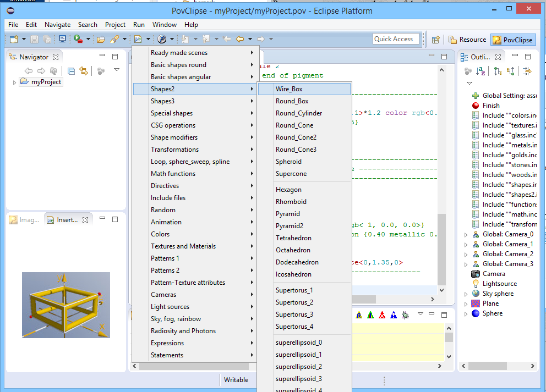
Task: Choose Supertorus_3 from the list
Action: point(304,314)
